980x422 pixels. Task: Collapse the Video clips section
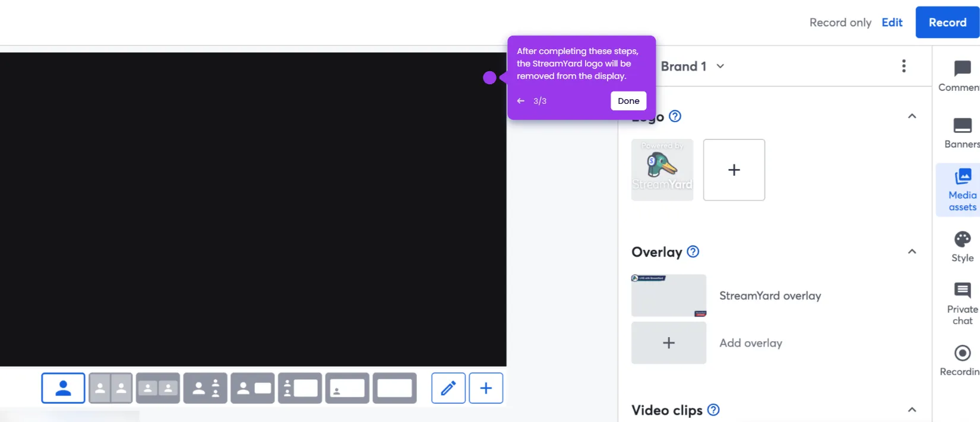pyautogui.click(x=912, y=410)
